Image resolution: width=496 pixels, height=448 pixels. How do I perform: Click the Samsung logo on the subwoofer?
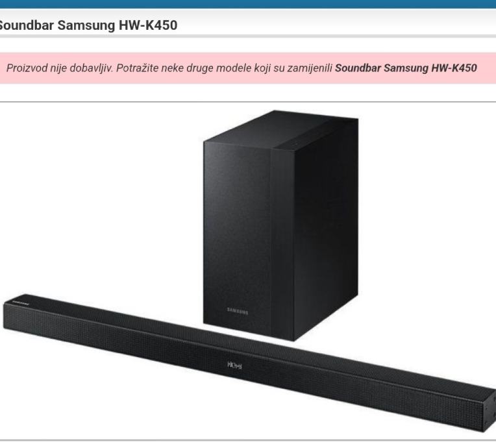pyautogui.click(x=238, y=311)
